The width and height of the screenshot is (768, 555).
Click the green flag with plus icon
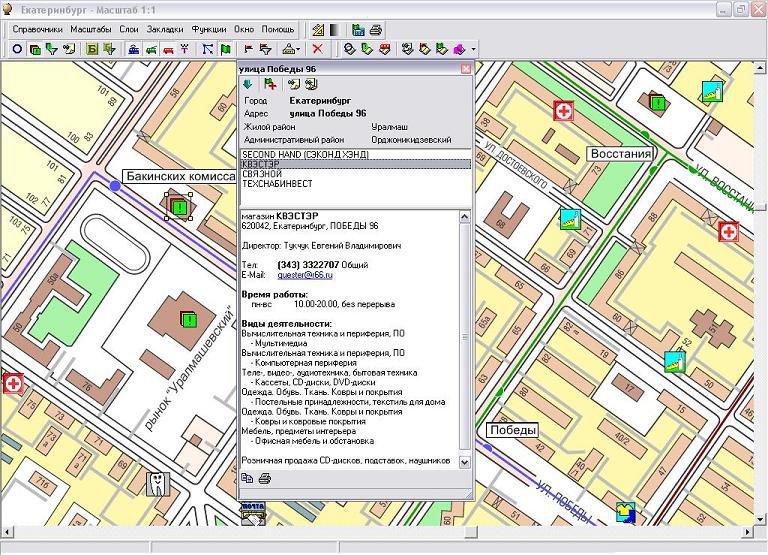point(270,84)
